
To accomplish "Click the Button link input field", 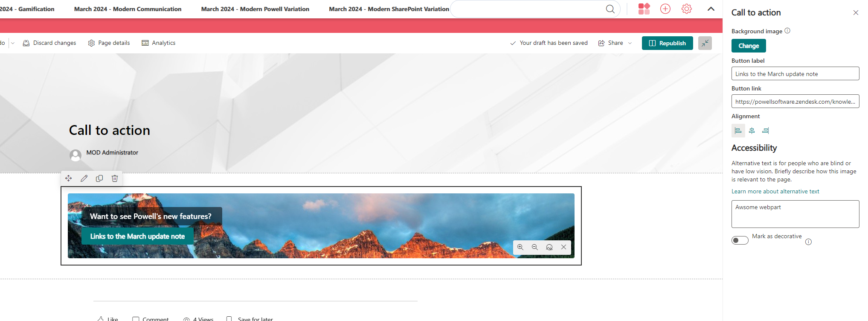I will (795, 101).
